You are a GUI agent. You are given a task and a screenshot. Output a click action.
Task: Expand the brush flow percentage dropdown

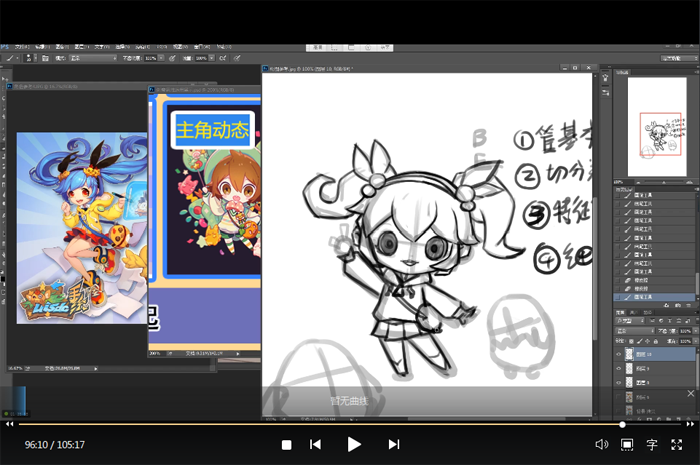(212, 58)
